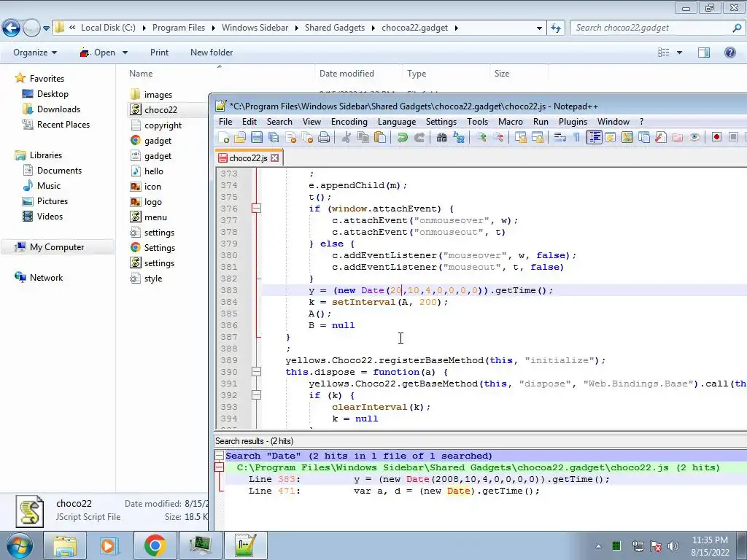Viewport: 747px width, 560px height.
Task: Select Downloads in Favorites sidebar
Action: (58, 109)
